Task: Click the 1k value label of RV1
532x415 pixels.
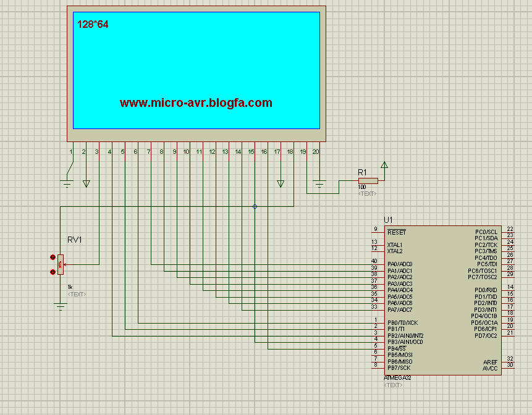Action: (x=70, y=287)
